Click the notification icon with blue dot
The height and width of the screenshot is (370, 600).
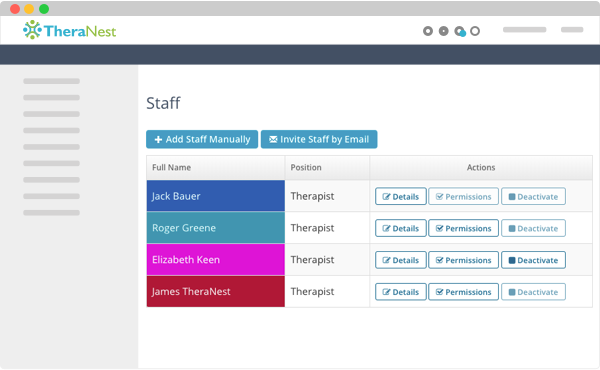pyautogui.click(x=460, y=31)
